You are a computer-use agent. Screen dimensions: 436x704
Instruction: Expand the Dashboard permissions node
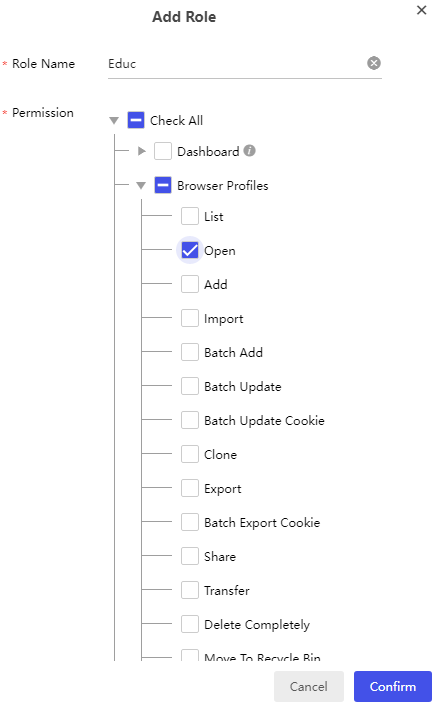pyautogui.click(x=141, y=151)
